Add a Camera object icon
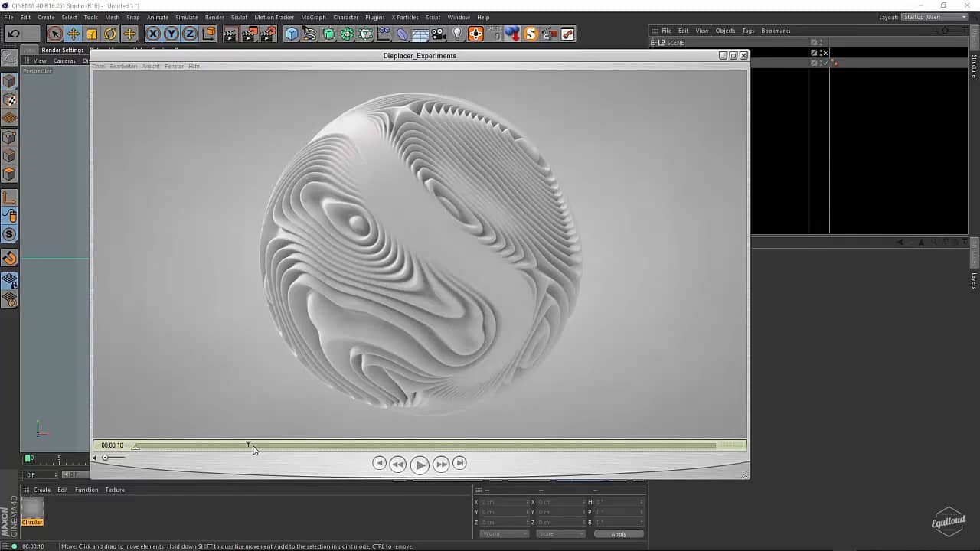 pos(439,34)
